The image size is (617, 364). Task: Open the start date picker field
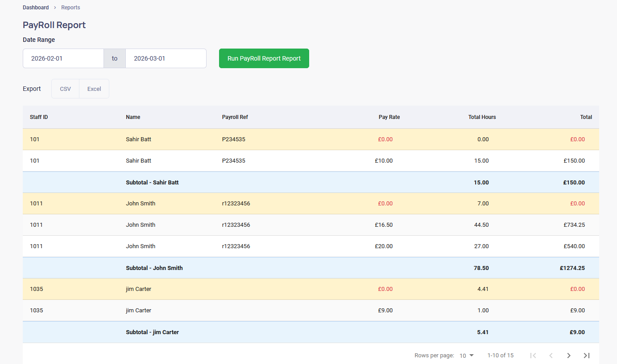coord(62,58)
